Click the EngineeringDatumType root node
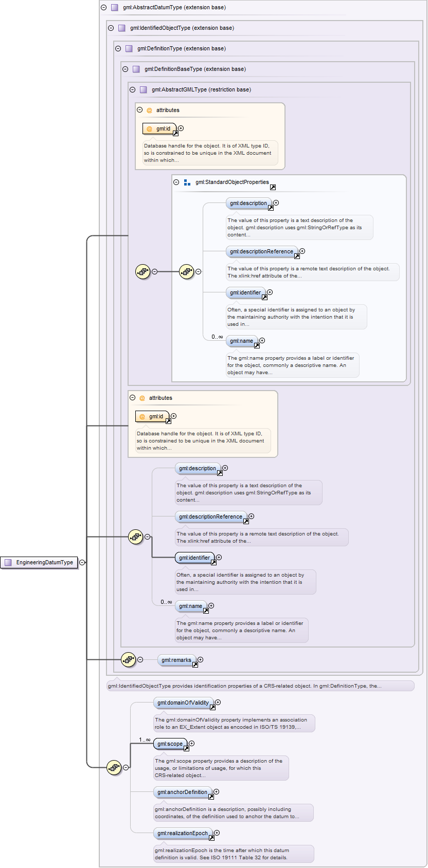 pyautogui.click(x=40, y=562)
